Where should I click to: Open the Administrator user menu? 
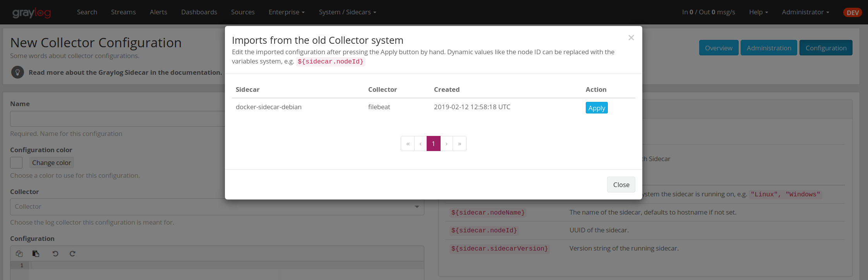point(805,12)
